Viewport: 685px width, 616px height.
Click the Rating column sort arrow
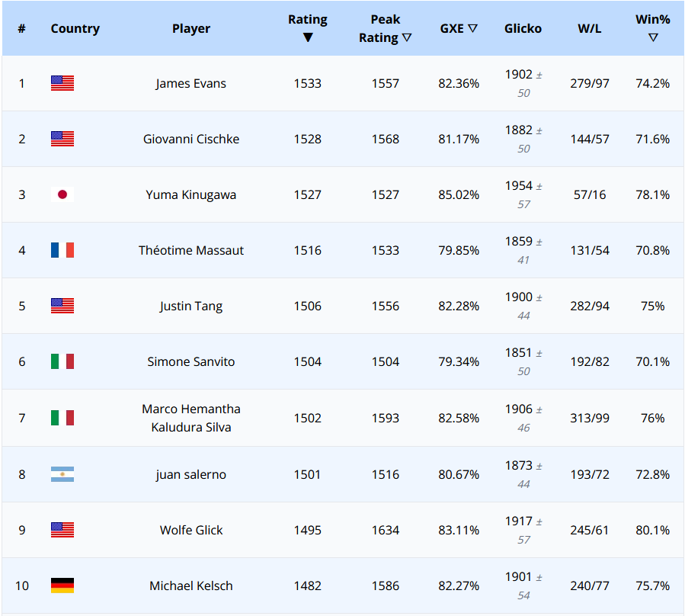coord(308,36)
